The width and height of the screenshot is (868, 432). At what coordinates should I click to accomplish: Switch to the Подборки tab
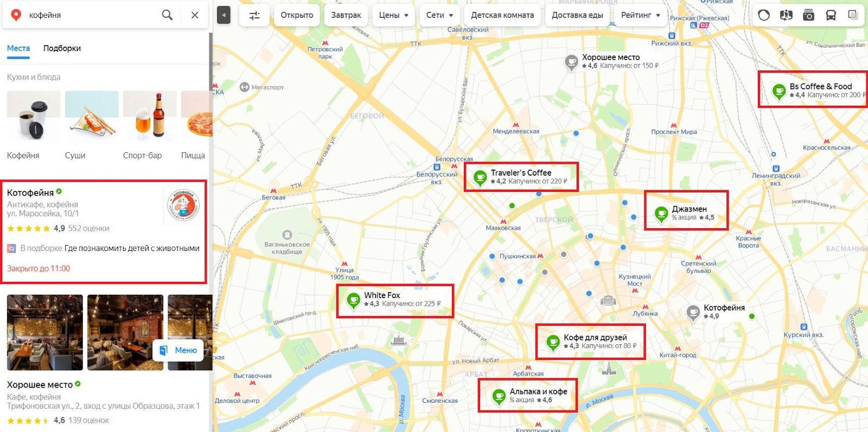pyautogui.click(x=62, y=48)
